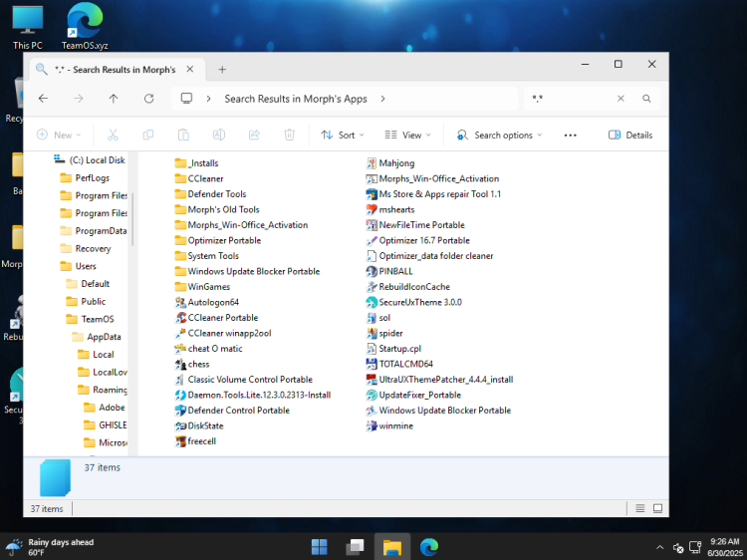Select GHISLE folder in navigation tree
747x560 pixels.
click(x=106, y=424)
